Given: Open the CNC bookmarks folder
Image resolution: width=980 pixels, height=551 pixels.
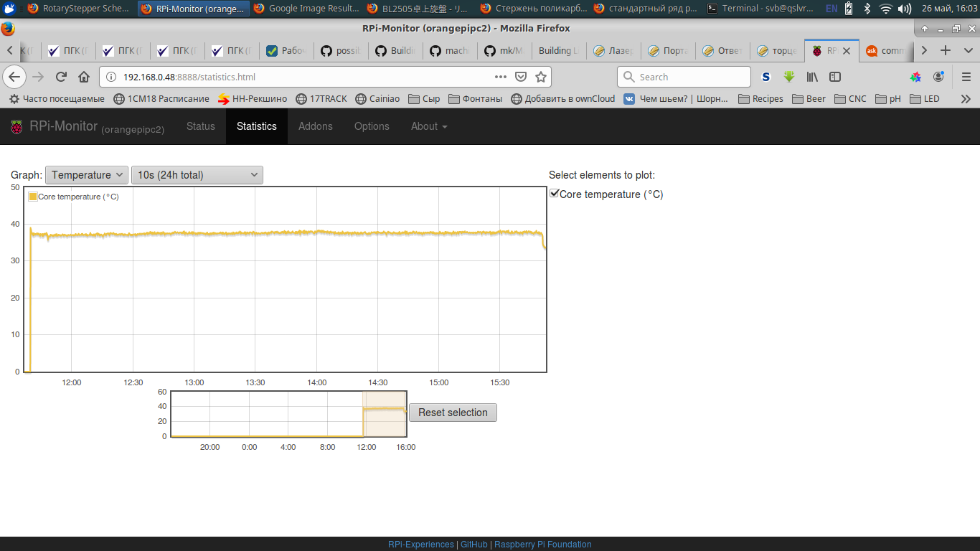Looking at the screenshot, I should coord(850,99).
